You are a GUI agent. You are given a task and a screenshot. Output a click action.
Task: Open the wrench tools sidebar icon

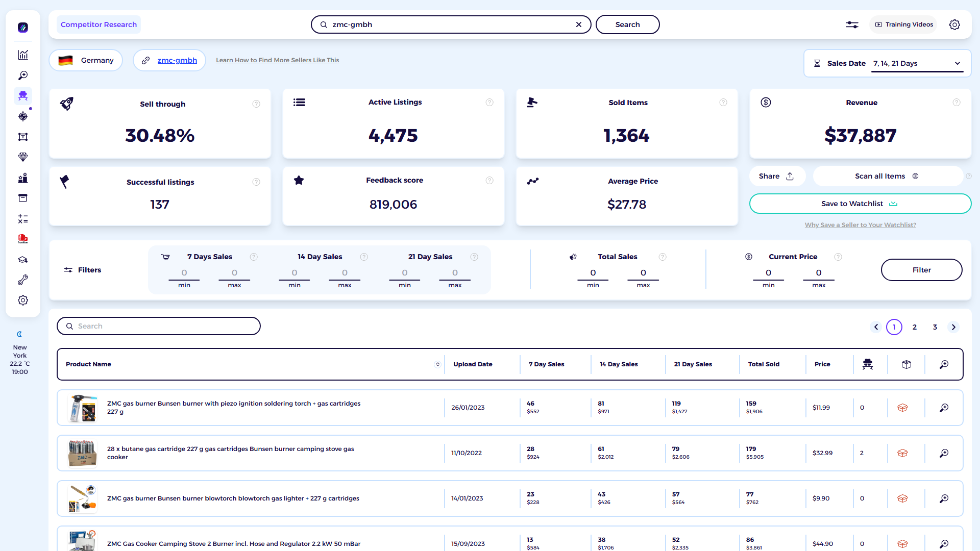point(23,280)
